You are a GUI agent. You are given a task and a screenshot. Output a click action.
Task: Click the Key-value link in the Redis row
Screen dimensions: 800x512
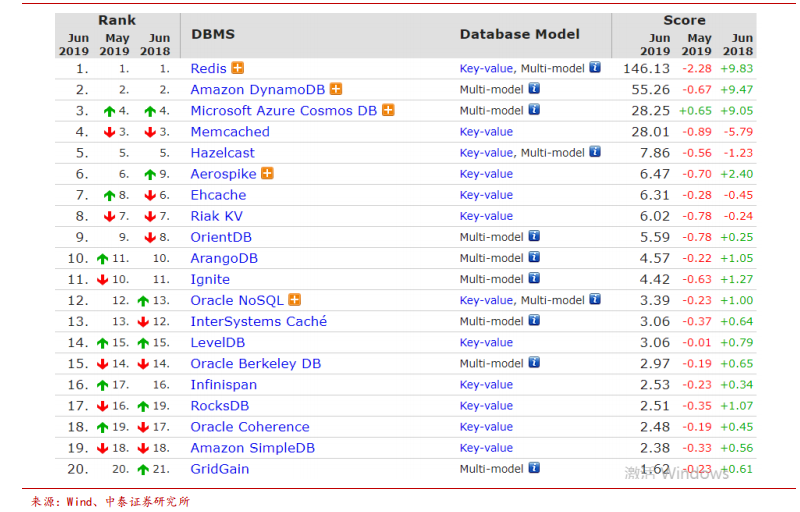[x=486, y=68]
